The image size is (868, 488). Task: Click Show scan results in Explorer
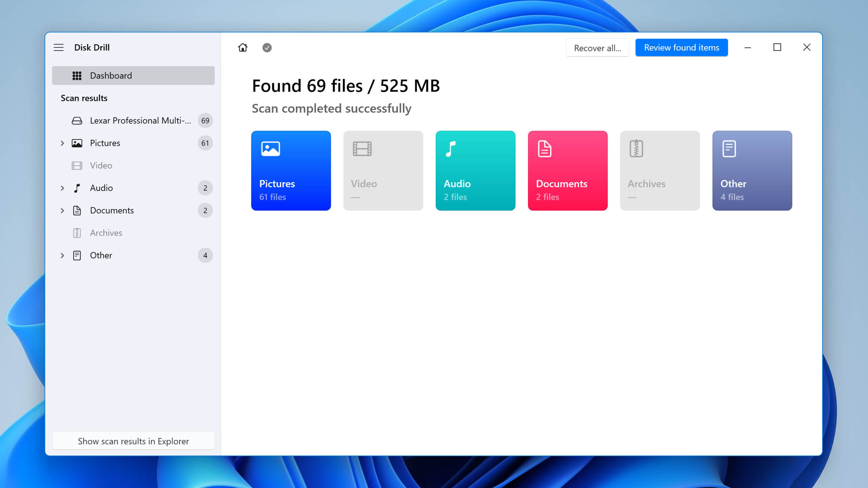pos(133,441)
